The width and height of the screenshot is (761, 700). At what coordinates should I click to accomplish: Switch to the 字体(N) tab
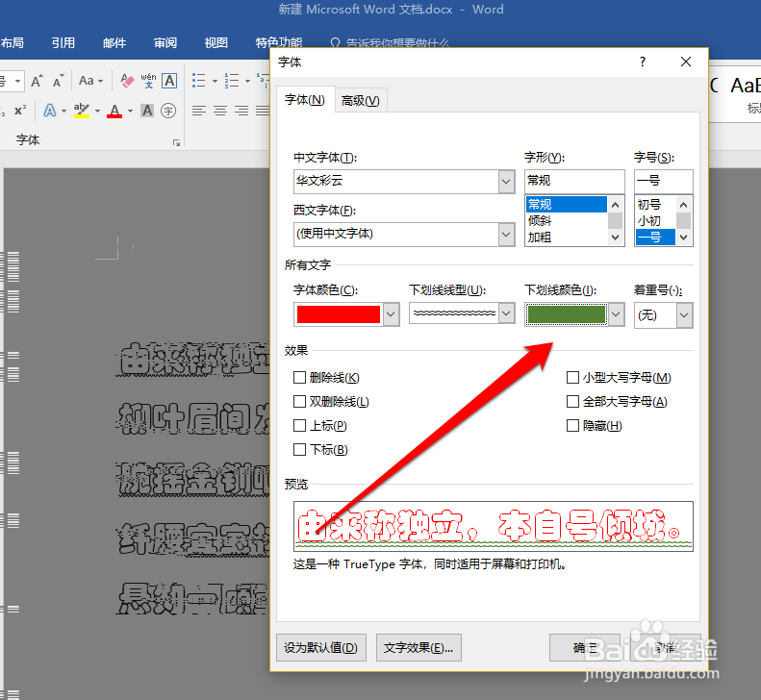point(305,100)
